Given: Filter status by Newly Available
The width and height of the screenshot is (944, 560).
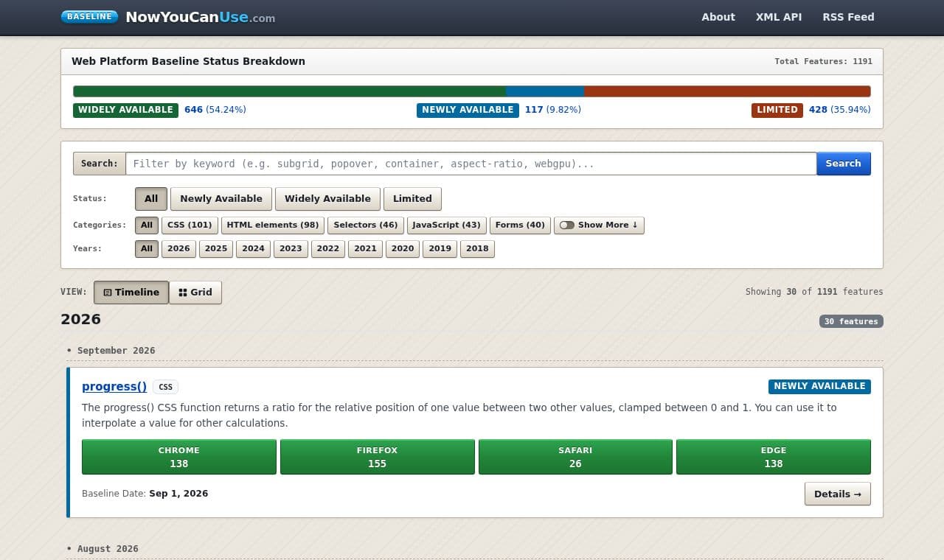Looking at the screenshot, I should [221, 199].
